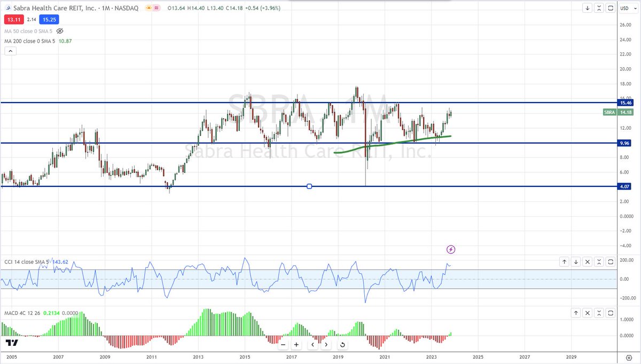Viewport: 641px width, 364px height.
Task: Maximize the main price chart pane
Action: (x=611, y=9)
